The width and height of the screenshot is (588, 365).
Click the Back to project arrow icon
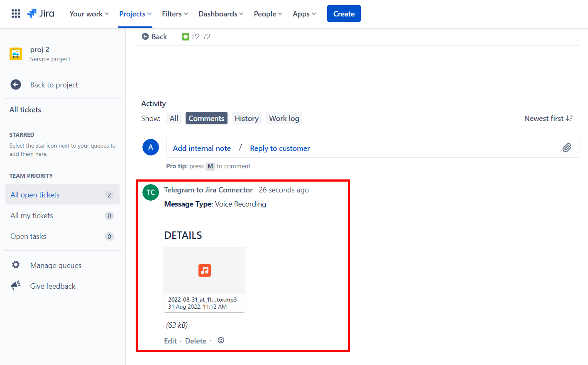(16, 85)
